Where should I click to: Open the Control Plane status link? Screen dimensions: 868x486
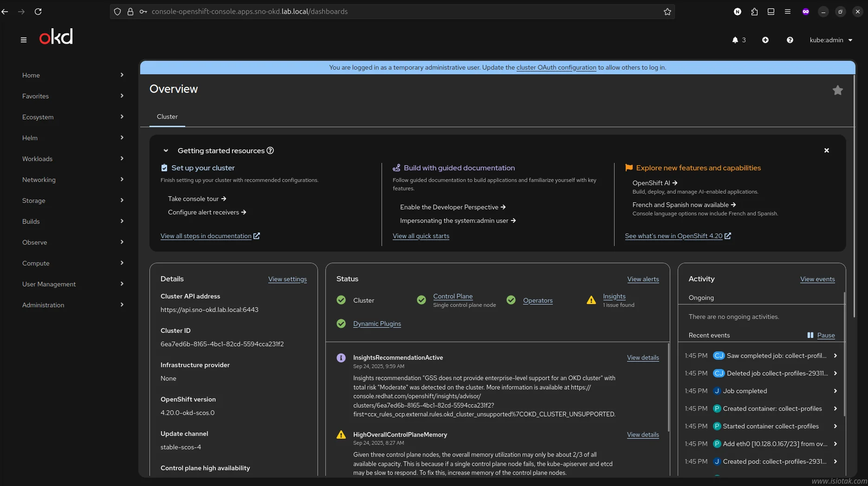coord(453,296)
